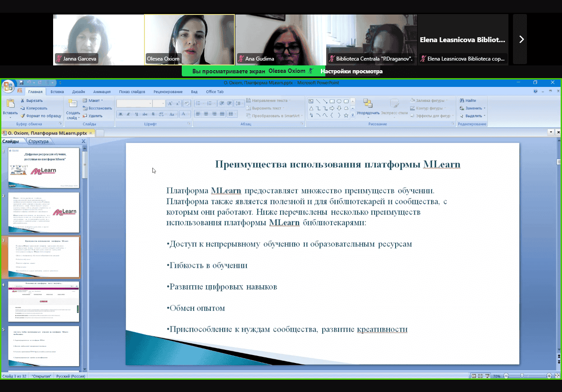Open the Показ слайдов ribbon tab
Viewport: 562px width, 392px height.
[x=132, y=92]
